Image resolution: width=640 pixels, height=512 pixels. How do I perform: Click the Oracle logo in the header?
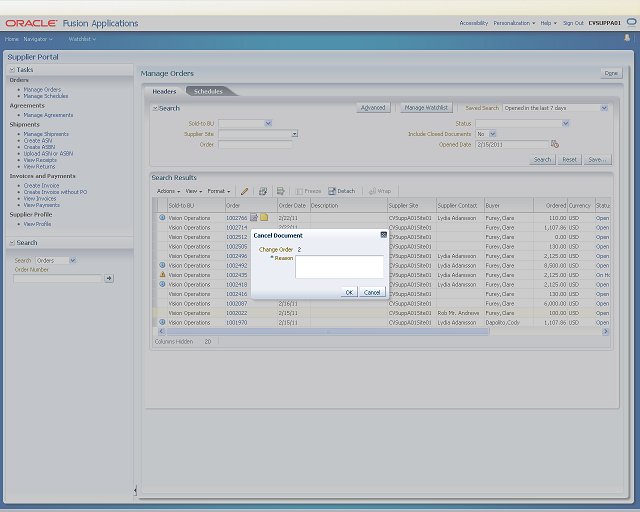coord(31,23)
